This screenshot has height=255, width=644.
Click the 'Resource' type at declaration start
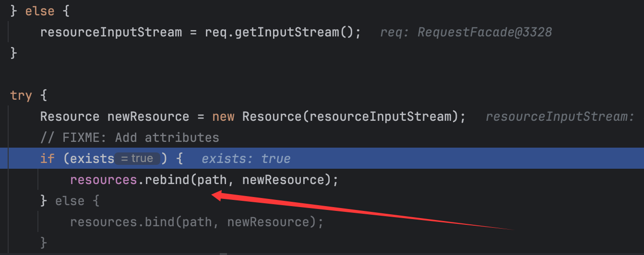tap(70, 116)
